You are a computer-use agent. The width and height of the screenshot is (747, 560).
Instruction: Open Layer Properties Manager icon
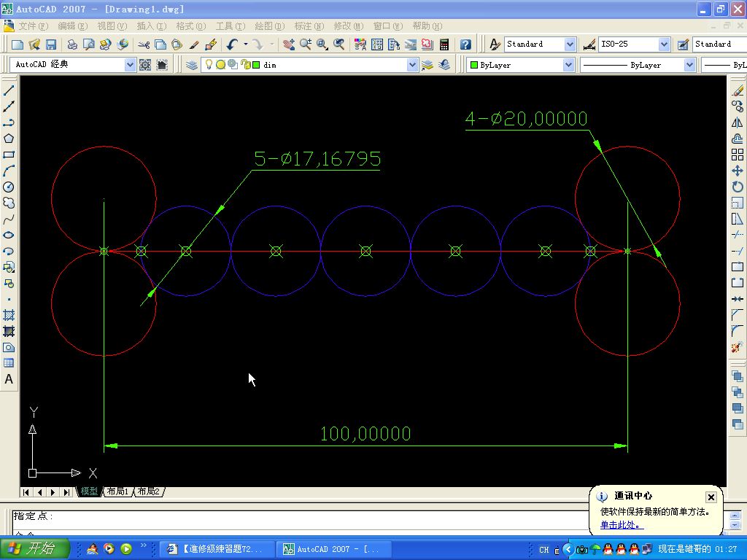(x=192, y=65)
